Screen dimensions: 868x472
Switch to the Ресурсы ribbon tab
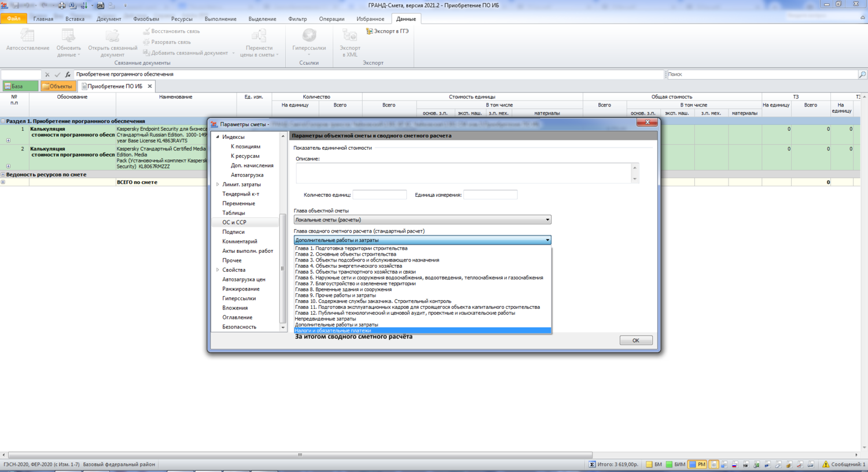[182, 19]
